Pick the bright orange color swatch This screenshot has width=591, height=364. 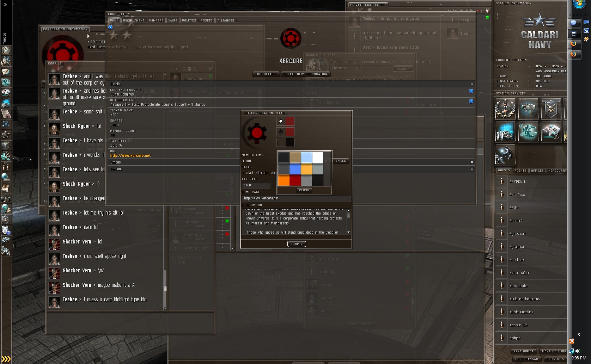click(284, 180)
